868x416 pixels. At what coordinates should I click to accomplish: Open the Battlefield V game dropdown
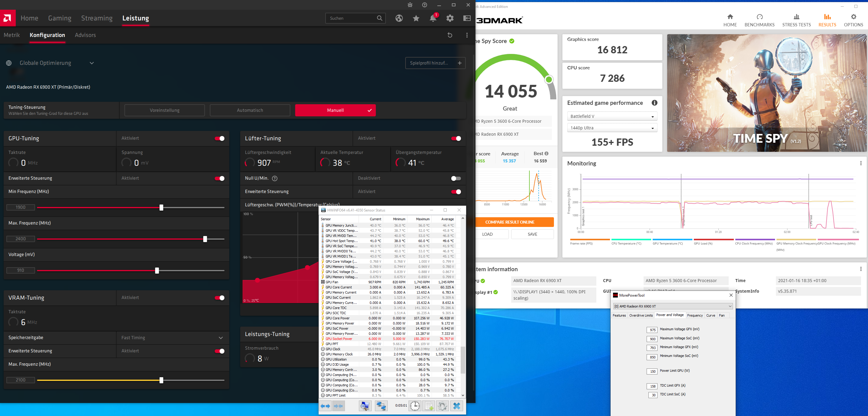(612, 116)
